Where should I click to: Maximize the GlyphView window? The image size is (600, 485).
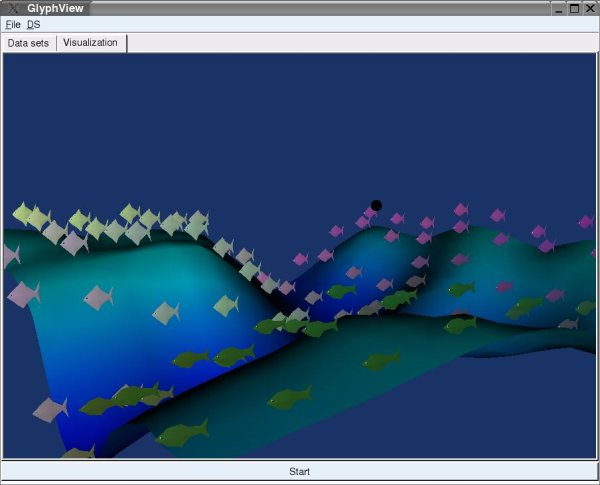[x=574, y=8]
